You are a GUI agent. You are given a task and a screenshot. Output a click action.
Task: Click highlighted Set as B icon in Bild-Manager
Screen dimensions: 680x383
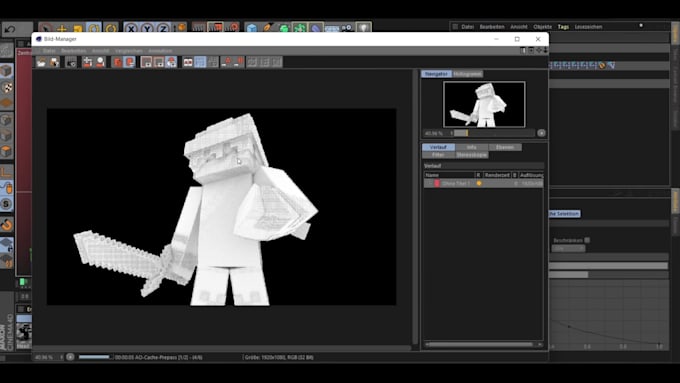[129, 62]
